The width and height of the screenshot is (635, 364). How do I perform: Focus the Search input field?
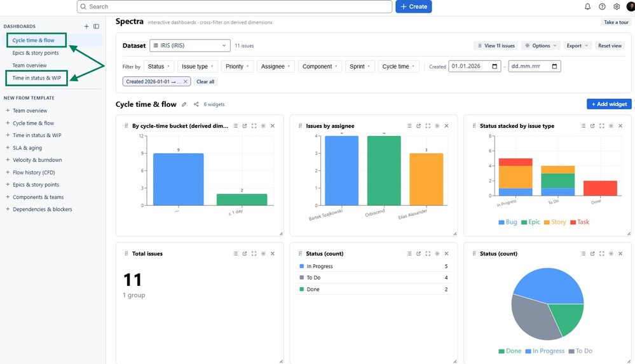click(x=235, y=6)
